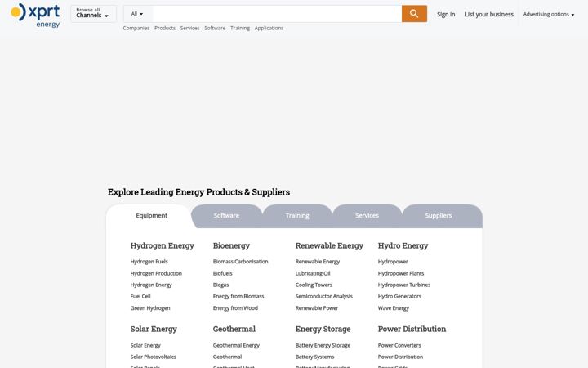The height and width of the screenshot is (368, 588).
Task: Click the Lubricating Oil link
Action: pyautogui.click(x=313, y=273)
